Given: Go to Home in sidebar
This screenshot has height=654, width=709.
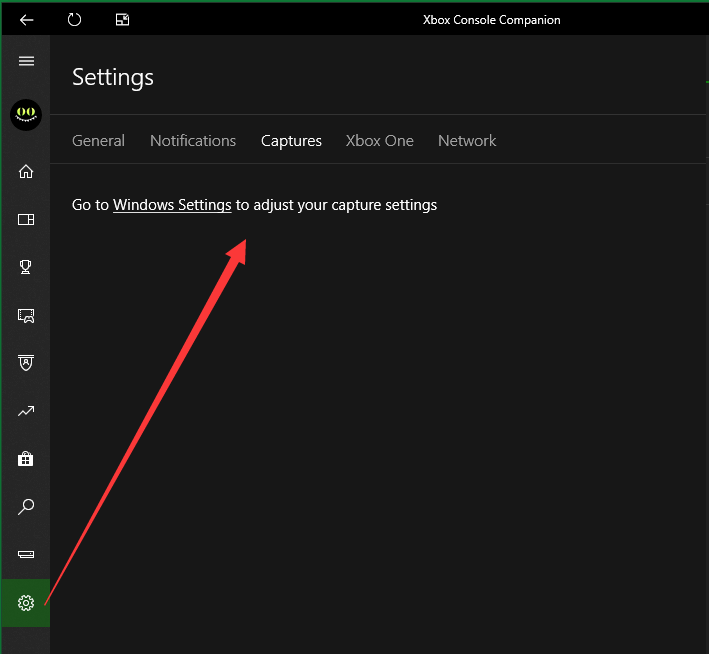Looking at the screenshot, I should pyautogui.click(x=26, y=171).
